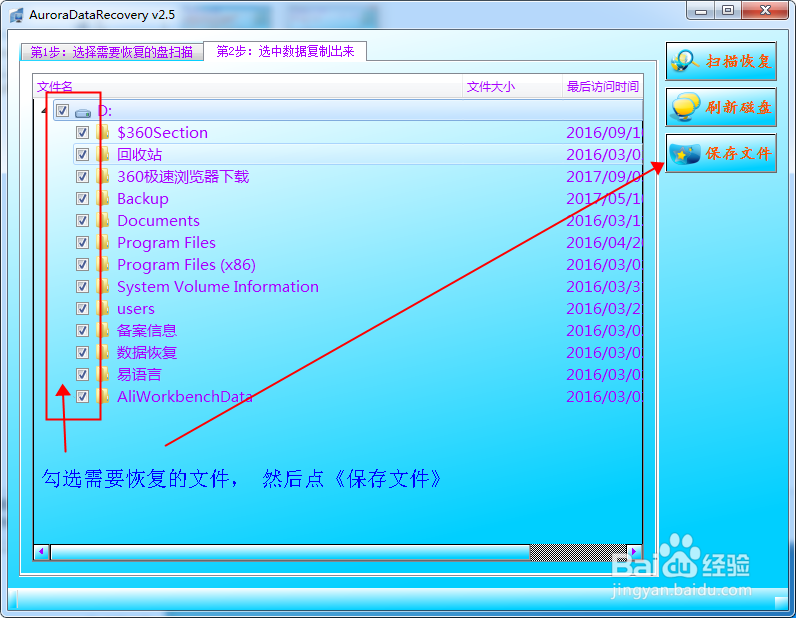Uncheck the $360Section folder checkbox
796x618 pixels.
click(x=82, y=133)
